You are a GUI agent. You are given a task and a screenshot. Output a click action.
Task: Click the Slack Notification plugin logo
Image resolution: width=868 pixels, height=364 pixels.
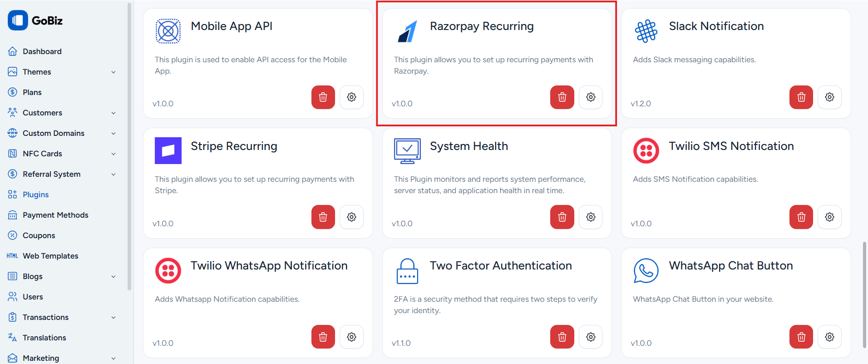pos(646,31)
